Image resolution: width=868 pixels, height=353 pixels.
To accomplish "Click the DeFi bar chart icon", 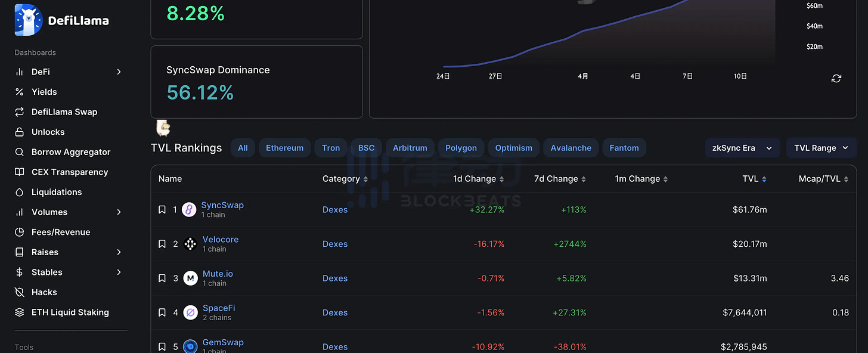I will click(20, 72).
